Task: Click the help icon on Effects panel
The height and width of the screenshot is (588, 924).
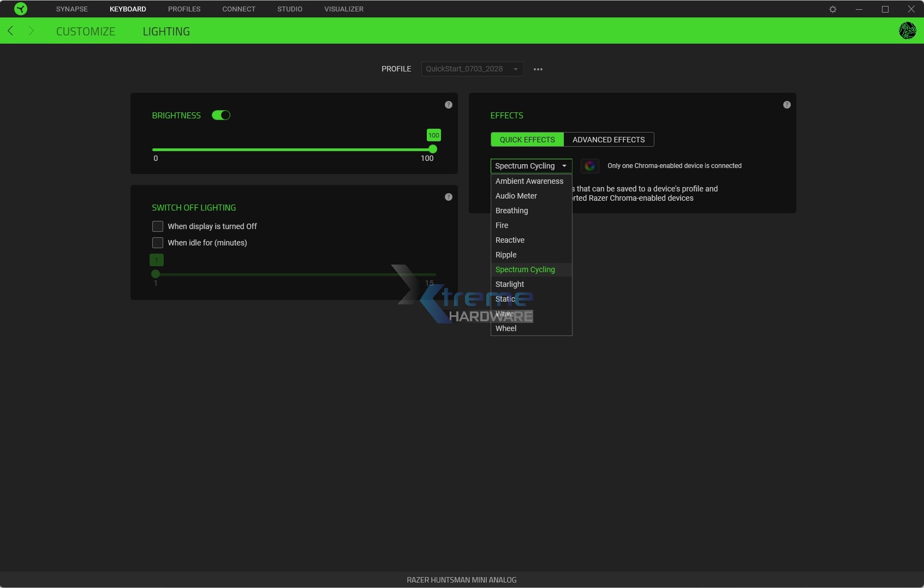Action: [x=786, y=105]
